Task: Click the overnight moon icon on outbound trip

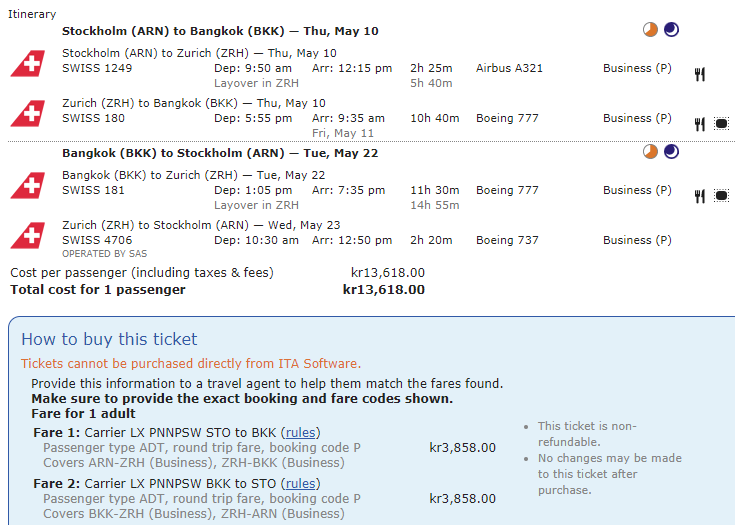Action: click(671, 30)
